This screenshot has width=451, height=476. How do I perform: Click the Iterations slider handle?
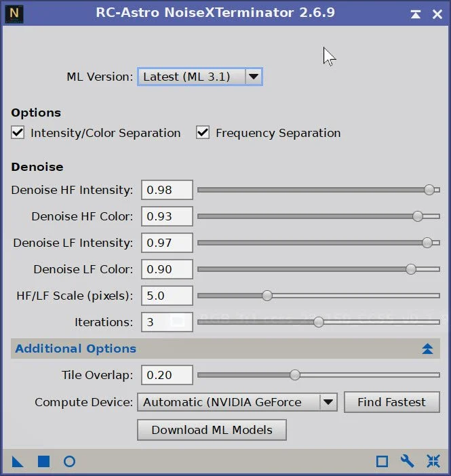click(319, 322)
